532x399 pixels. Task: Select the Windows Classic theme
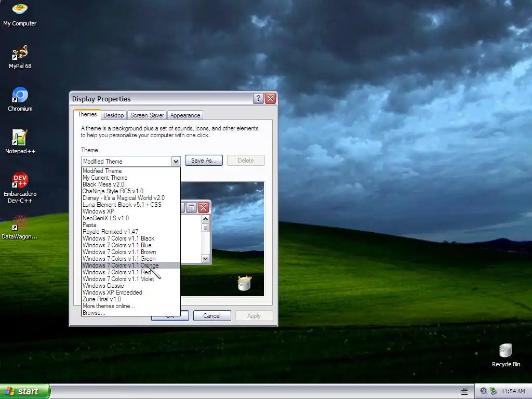click(x=130, y=286)
